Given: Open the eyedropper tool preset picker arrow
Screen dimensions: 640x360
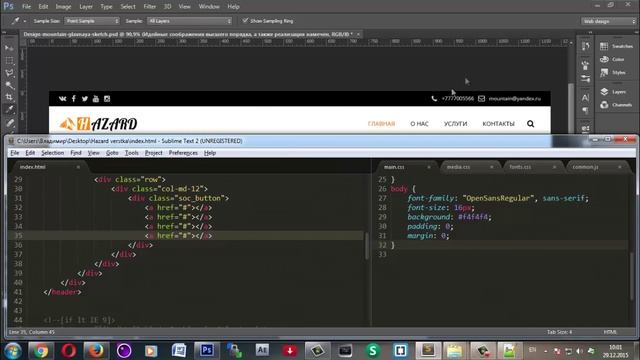Looking at the screenshot, I should click(x=24, y=21).
